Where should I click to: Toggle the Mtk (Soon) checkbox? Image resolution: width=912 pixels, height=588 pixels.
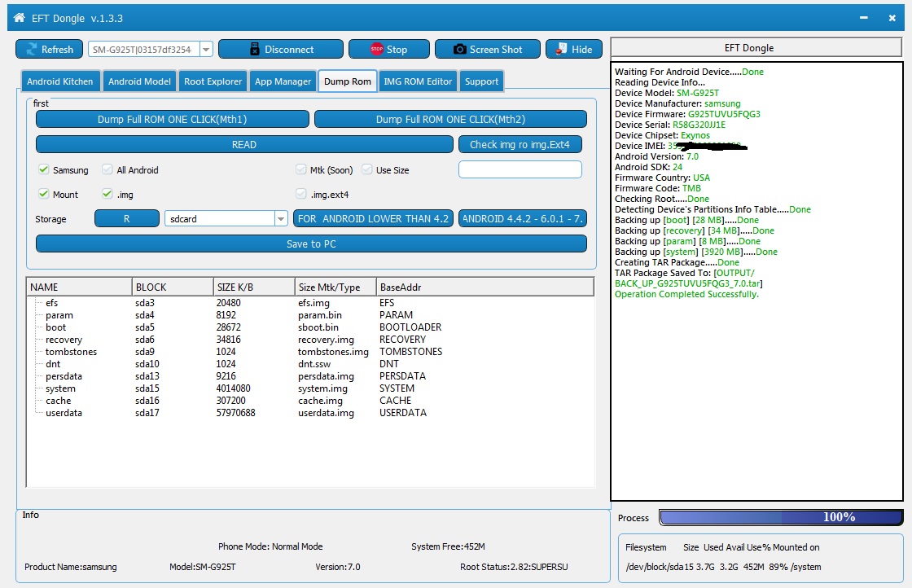[300, 169]
